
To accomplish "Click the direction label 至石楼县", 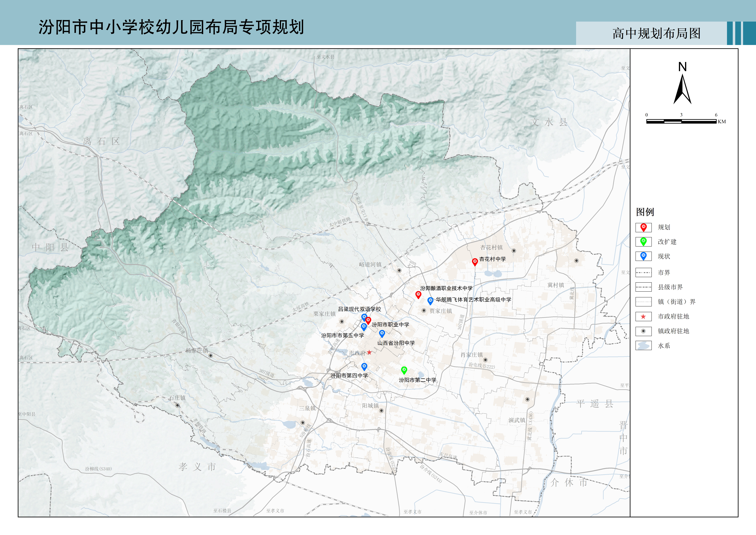I will tap(222, 511).
